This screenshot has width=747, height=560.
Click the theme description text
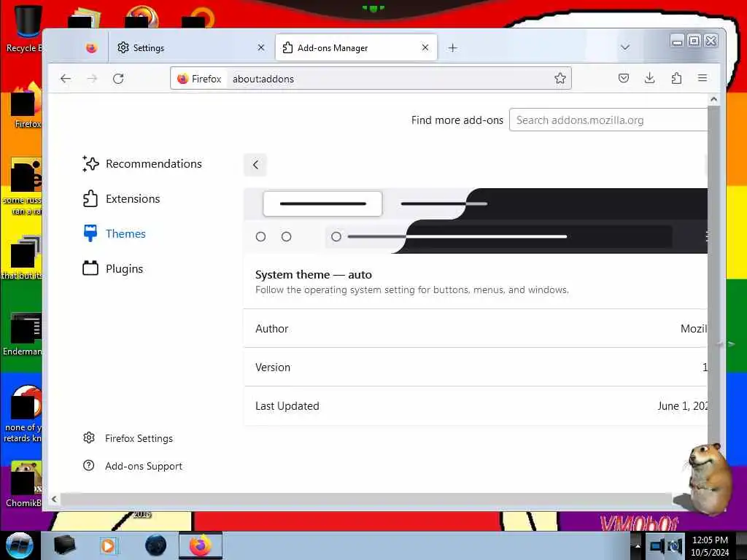click(412, 289)
